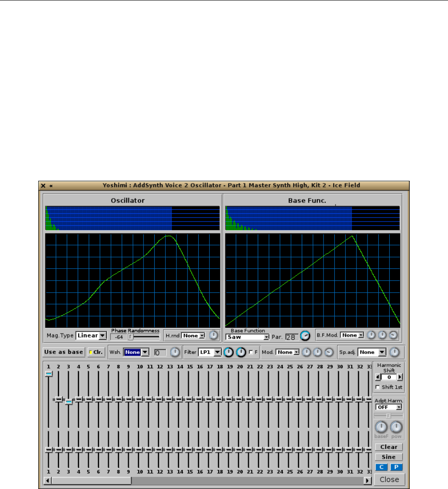The width and height of the screenshot is (448, 489).
Task: Click the Oscillator waveform display
Action: click(x=132, y=280)
